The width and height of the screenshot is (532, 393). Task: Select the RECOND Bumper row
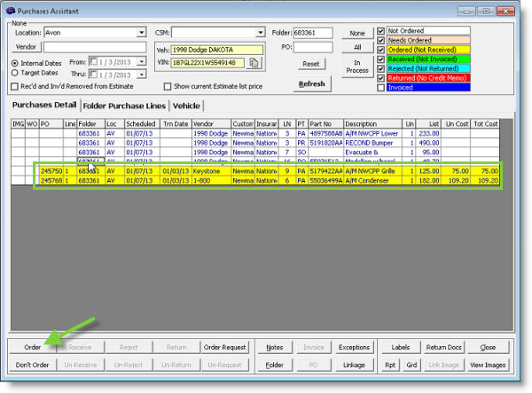click(254, 143)
